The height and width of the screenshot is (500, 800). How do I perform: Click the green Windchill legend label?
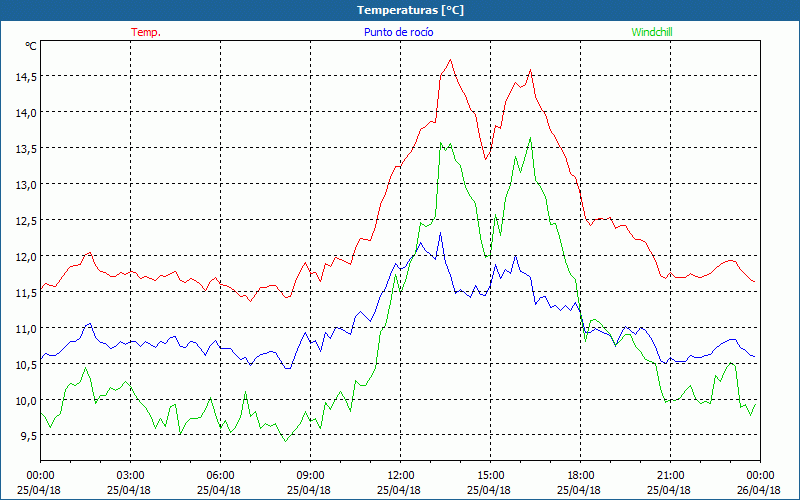point(653,32)
